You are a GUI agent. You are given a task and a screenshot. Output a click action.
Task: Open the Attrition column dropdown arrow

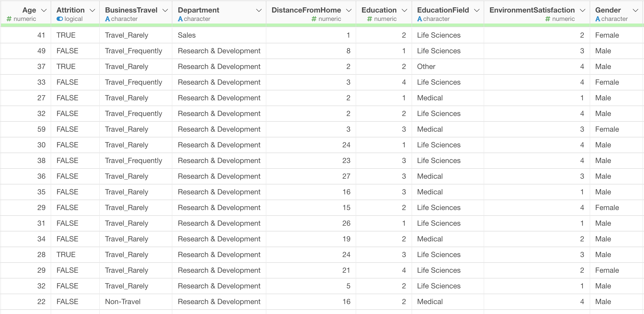click(x=92, y=10)
